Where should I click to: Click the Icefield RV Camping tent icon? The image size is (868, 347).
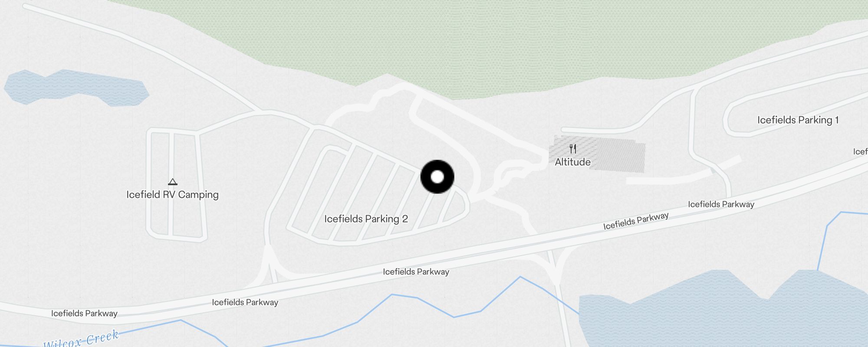173,182
